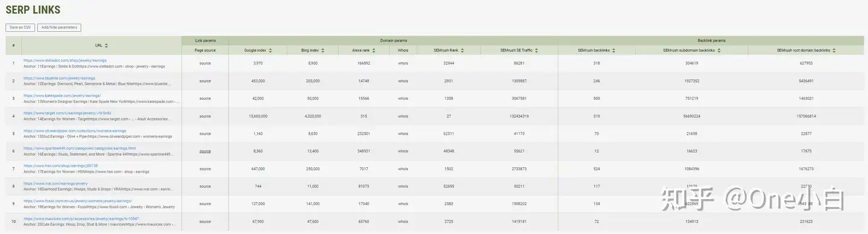Image resolution: width=868 pixels, height=234 pixels.
Task: Open the maurices.com accessories earrings link
Action: pyautogui.click(x=81, y=218)
